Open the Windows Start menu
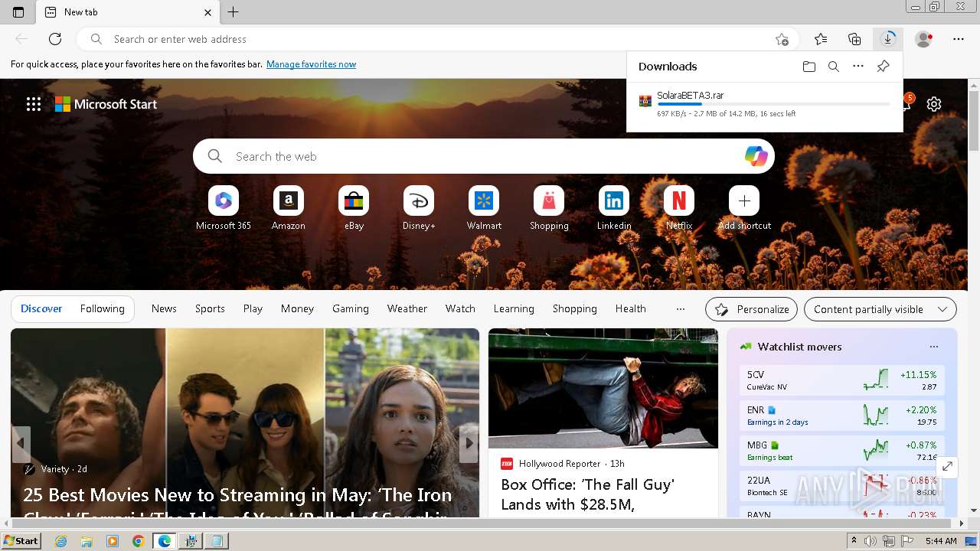980x551 pixels. point(21,541)
